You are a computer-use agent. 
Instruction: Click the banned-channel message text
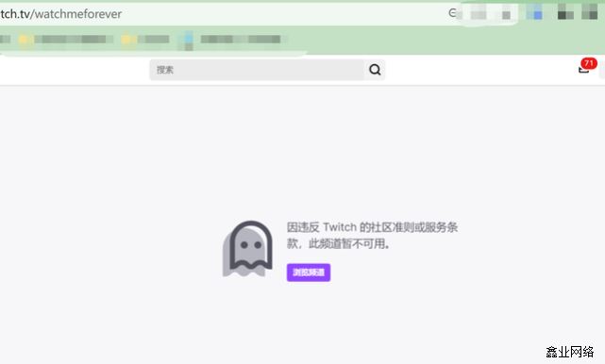pyautogui.click(x=372, y=235)
